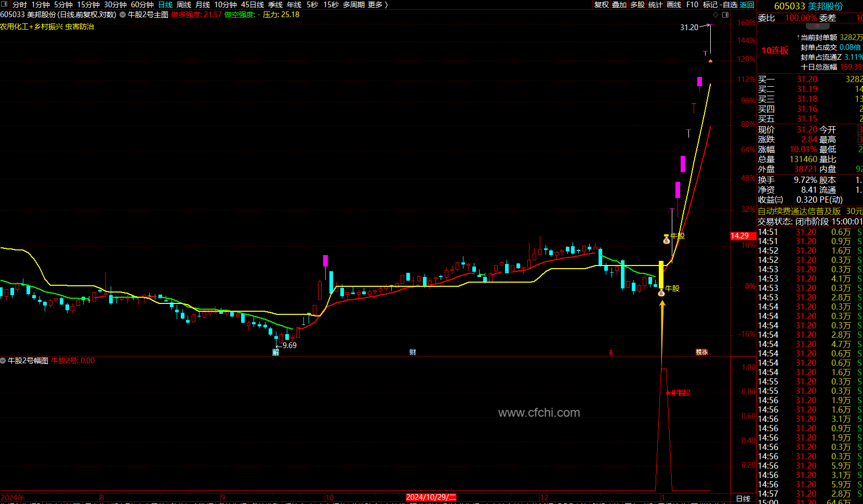Image resolution: width=863 pixels, height=504 pixels.
Task: Click the 交易状态: 闭市阶段 status line
Action: tap(810, 221)
